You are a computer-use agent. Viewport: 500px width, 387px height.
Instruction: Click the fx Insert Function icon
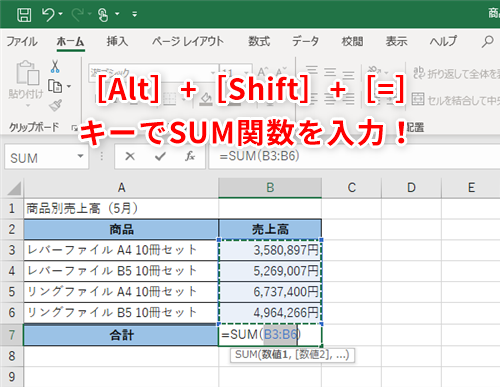point(190,156)
